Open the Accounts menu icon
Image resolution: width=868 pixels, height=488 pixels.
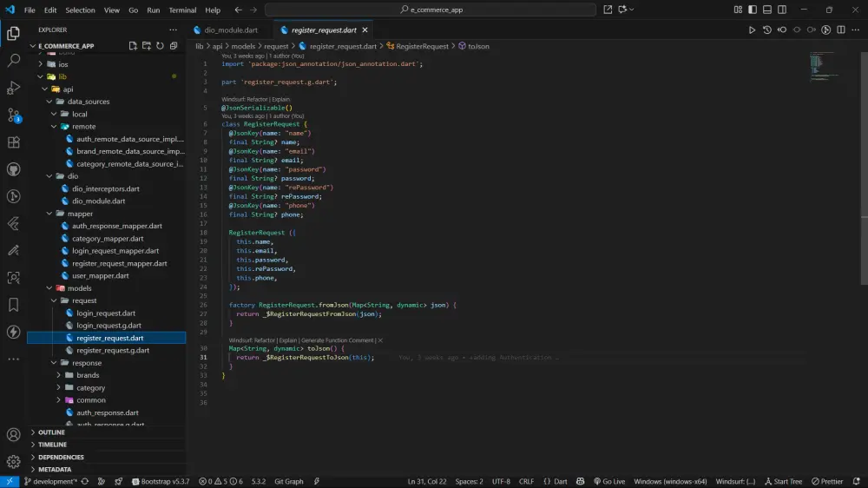coord(13,435)
